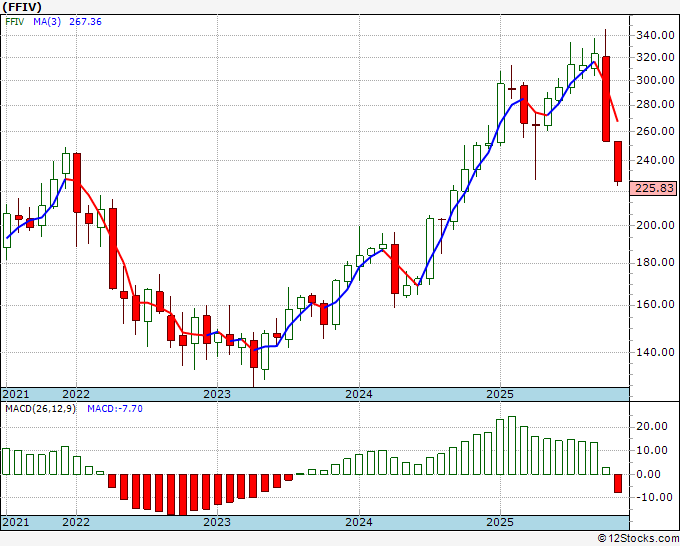Click the 340.00 price axis label
The height and width of the screenshot is (546, 680).
(x=655, y=35)
